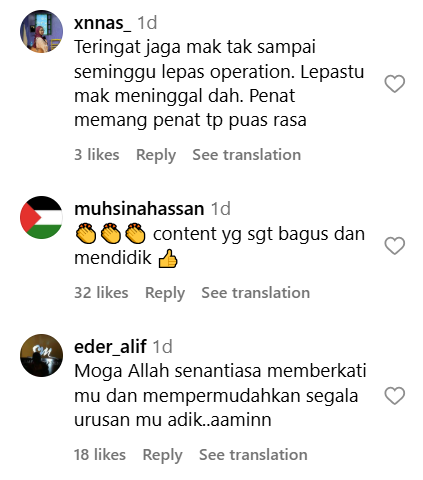The width and height of the screenshot is (423, 480).
Task: Like the comment by xnnas_
Action: click(x=395, y=84)
